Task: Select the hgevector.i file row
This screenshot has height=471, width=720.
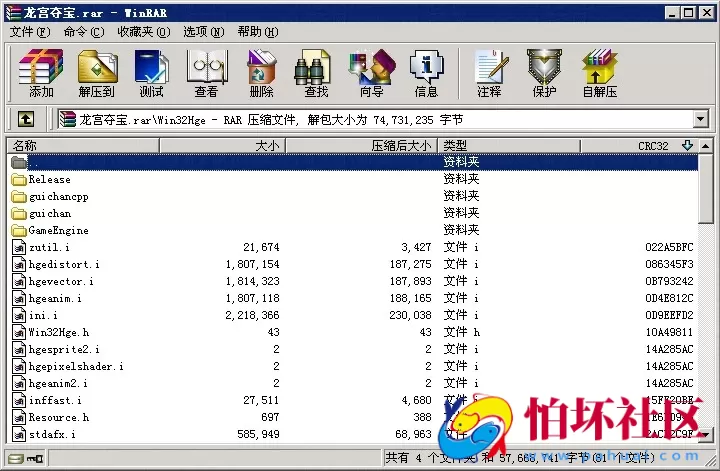Action: [353, 281]
